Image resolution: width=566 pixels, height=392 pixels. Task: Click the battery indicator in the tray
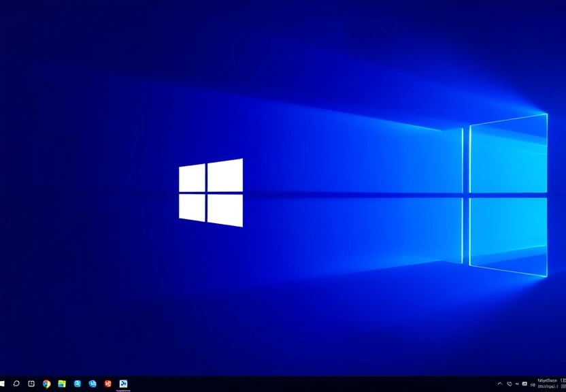(533, 383)
